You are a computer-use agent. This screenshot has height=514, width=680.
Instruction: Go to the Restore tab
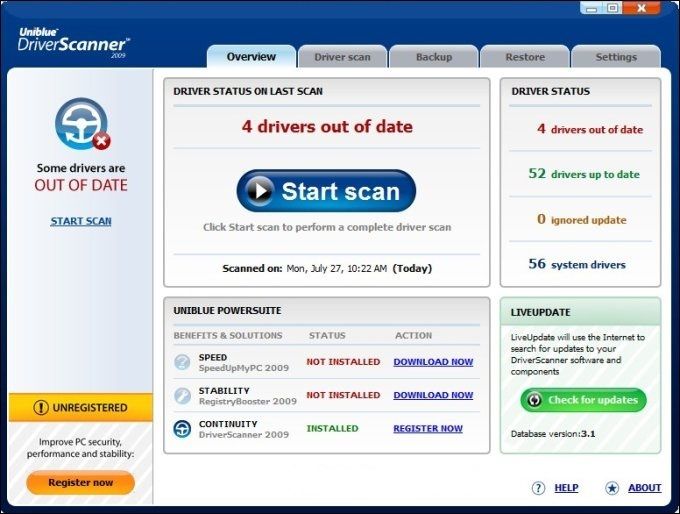tap(525, 57)
